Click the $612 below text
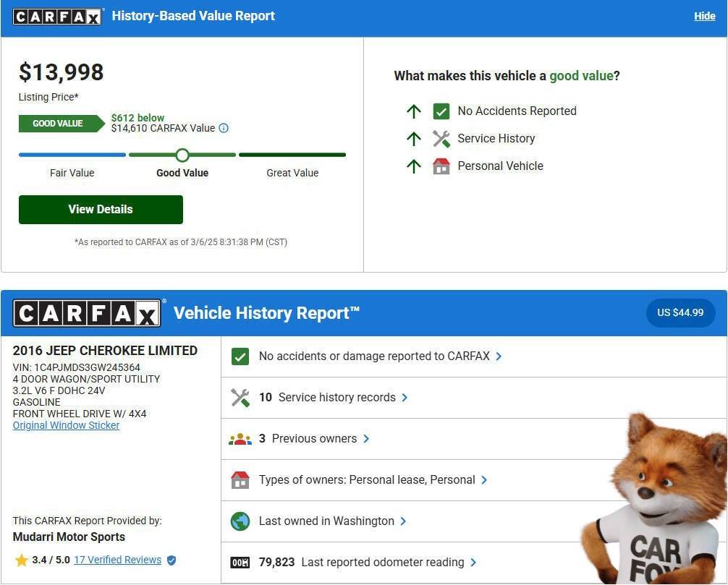This screenshot has height=585, width=728. pos(137,118)
